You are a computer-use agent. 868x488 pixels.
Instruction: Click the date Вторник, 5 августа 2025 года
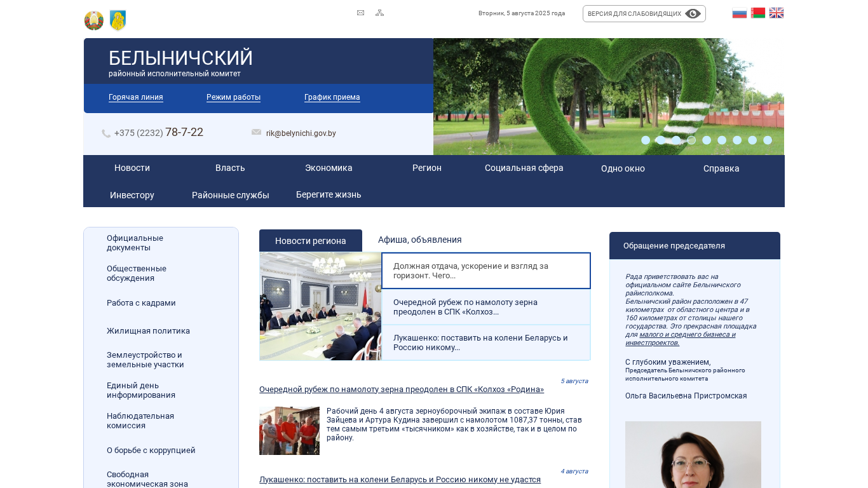tap(522, 13)
